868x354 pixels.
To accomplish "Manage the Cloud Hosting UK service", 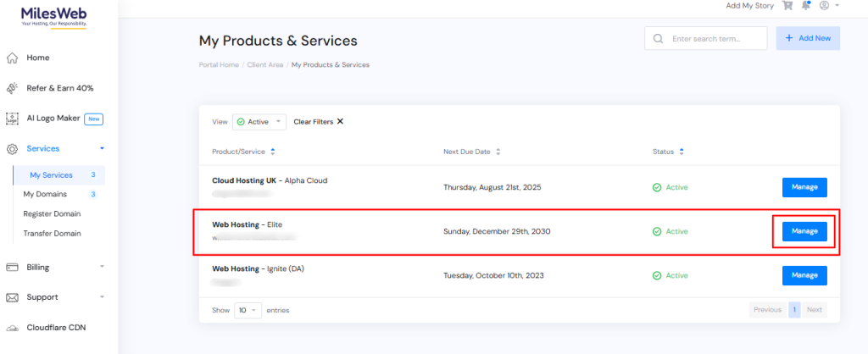I will pos(804,187).
